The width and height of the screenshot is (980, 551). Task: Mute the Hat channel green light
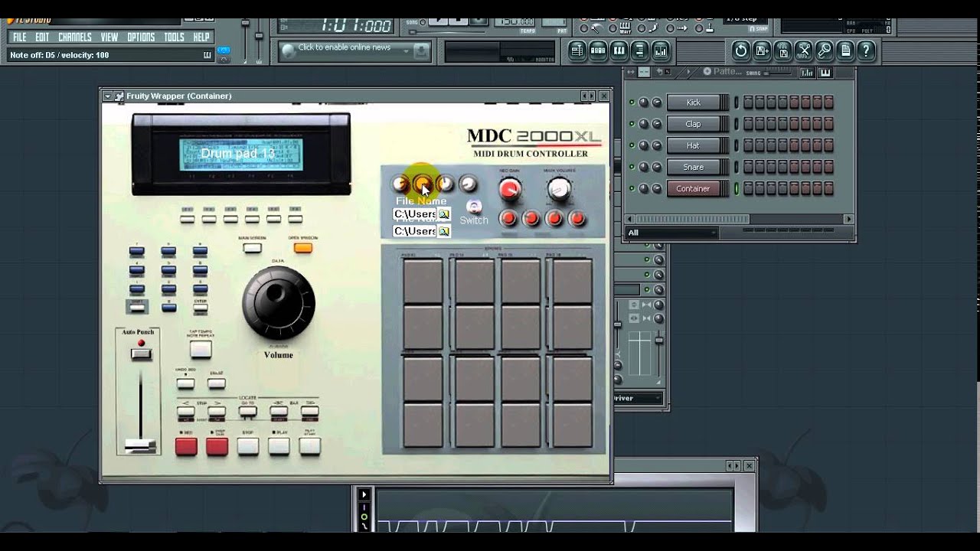(x=632, y=145)
